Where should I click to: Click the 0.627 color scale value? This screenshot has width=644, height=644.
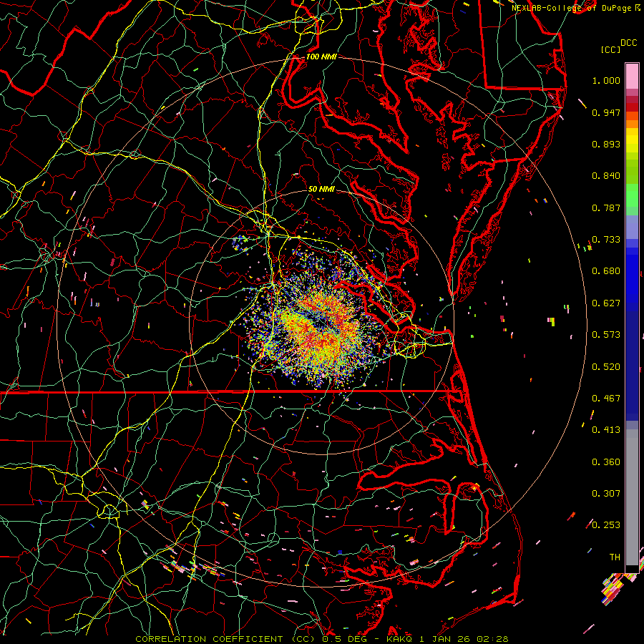coord(606,303)
